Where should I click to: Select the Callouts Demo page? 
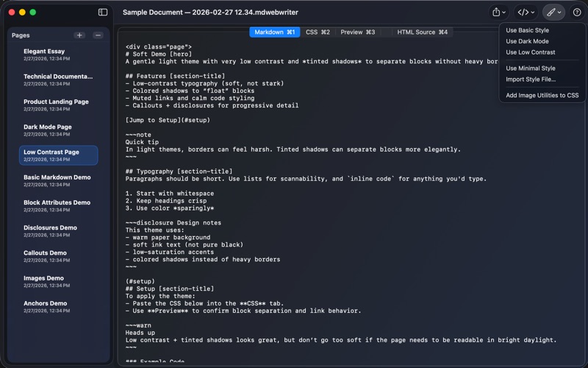click(x=59, y=256)
